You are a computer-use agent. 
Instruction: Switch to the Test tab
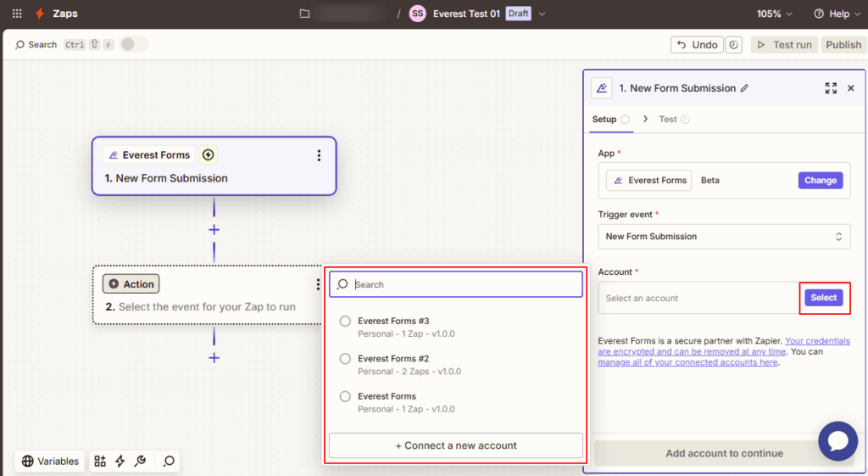(674, 119)
